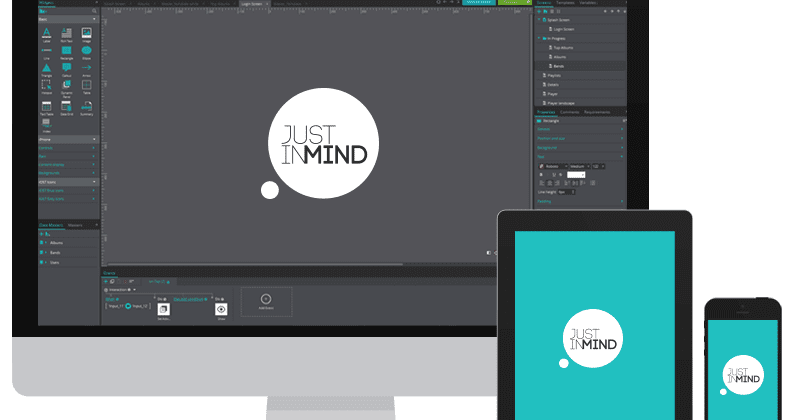Select the Table widget
This screenshot has height=420, width=800.
87,87
